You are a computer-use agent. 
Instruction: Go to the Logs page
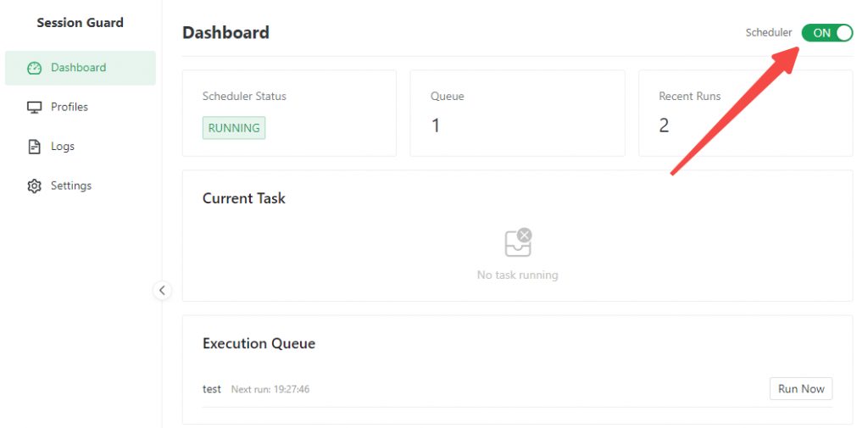(x=63, y=147)
